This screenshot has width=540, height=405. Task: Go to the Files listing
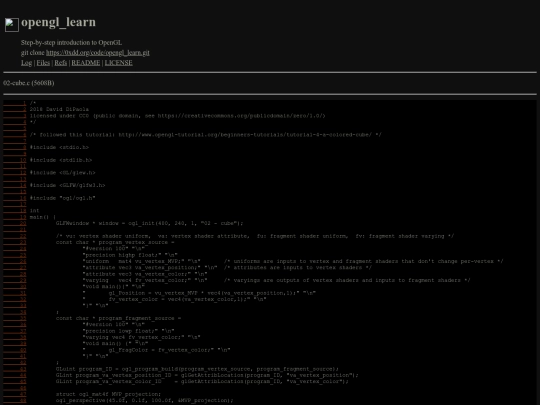click(43, 63)
